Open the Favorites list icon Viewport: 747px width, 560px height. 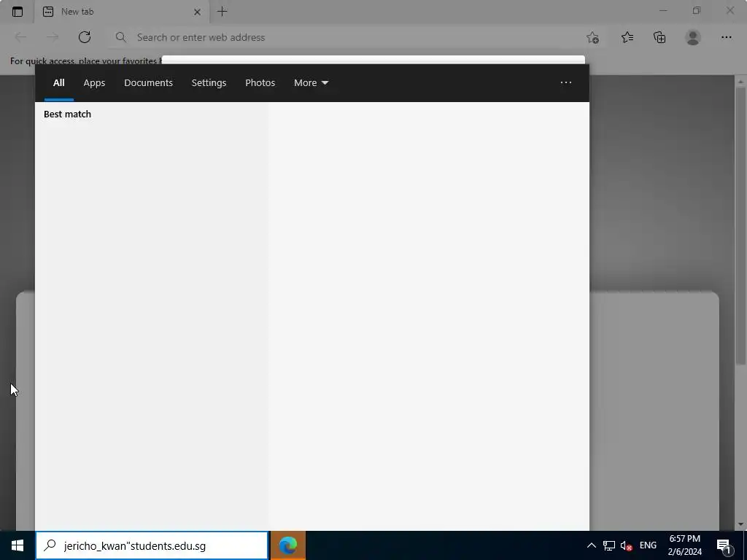627,37
